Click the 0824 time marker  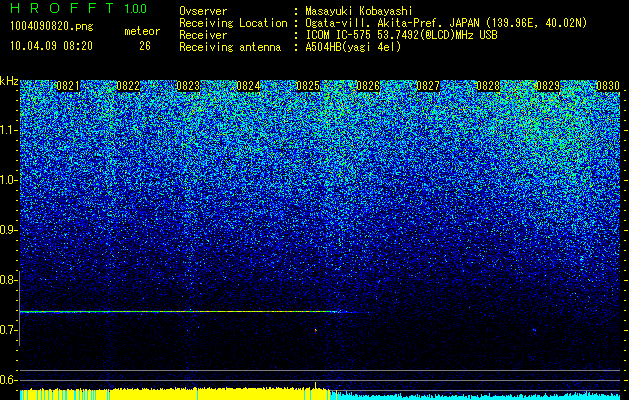coord(248,86)
